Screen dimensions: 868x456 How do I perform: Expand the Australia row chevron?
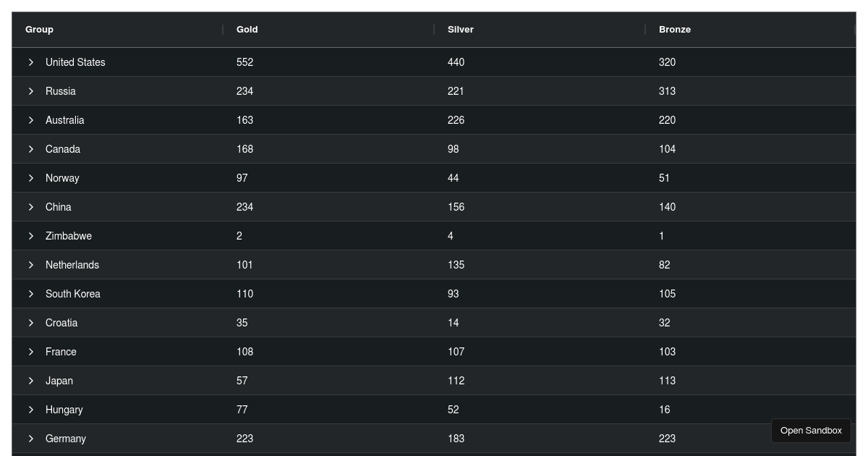31,120
